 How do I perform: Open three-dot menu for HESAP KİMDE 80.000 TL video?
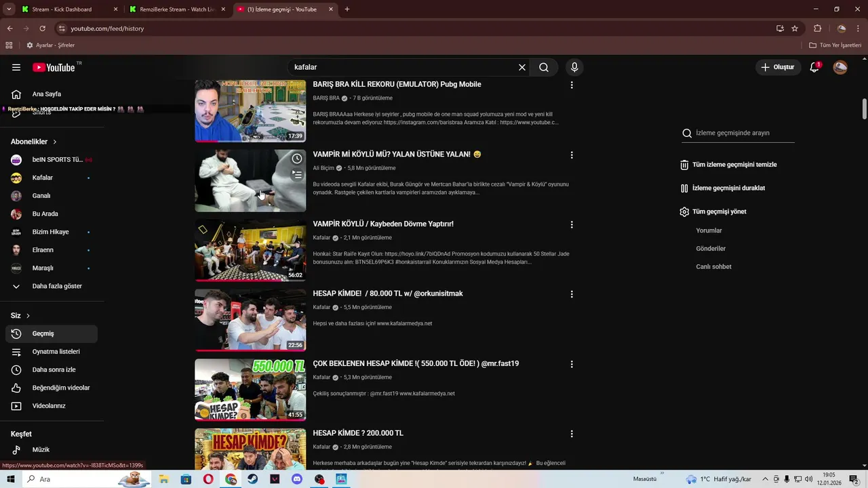pos(572,294)
